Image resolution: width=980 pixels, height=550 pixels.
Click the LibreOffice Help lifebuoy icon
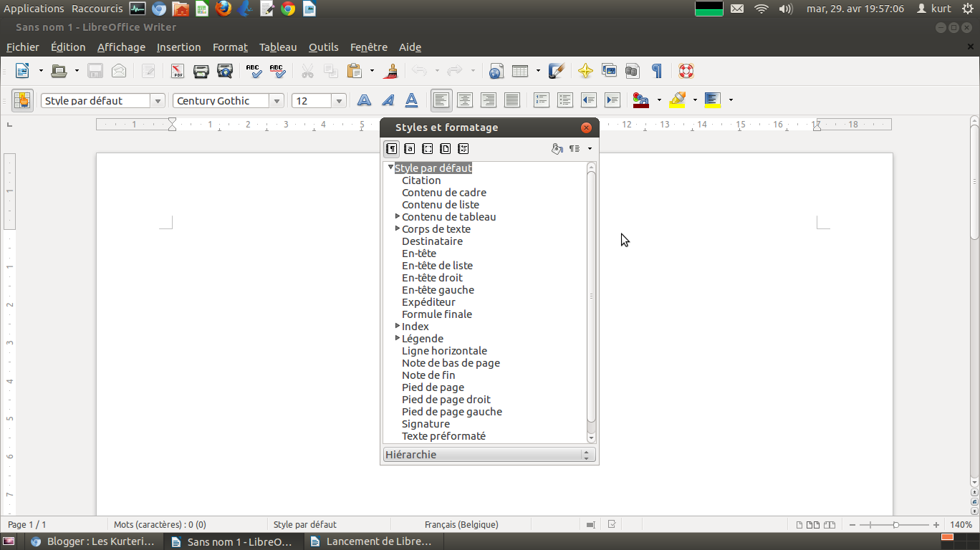tap(686, 71)
